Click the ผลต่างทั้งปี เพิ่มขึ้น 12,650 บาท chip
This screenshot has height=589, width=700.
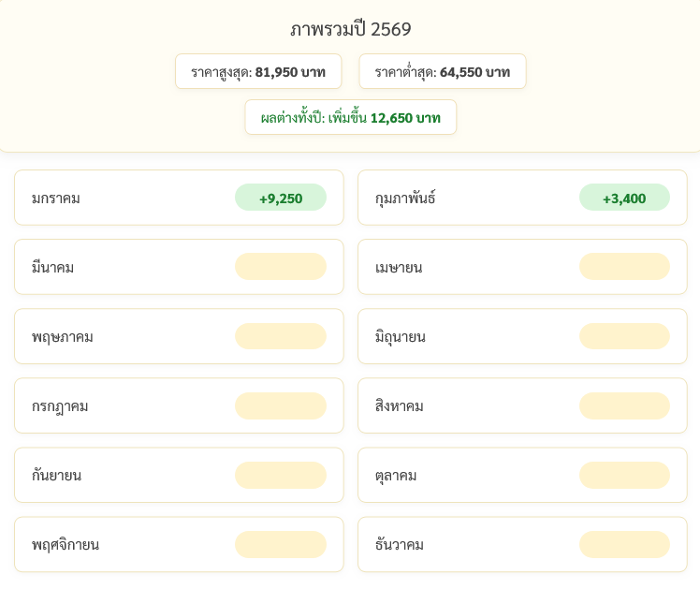350,117
